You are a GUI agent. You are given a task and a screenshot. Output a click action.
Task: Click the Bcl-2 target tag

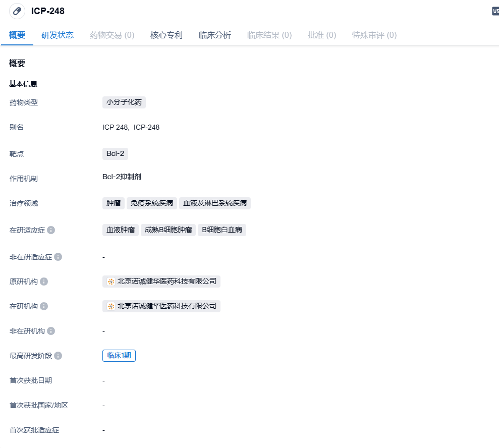pyautogui.click(x=115, y=154)
